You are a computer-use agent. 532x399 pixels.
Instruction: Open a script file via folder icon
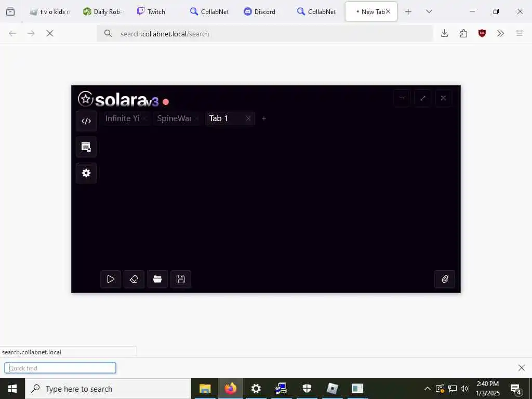[x=157, y=279]
